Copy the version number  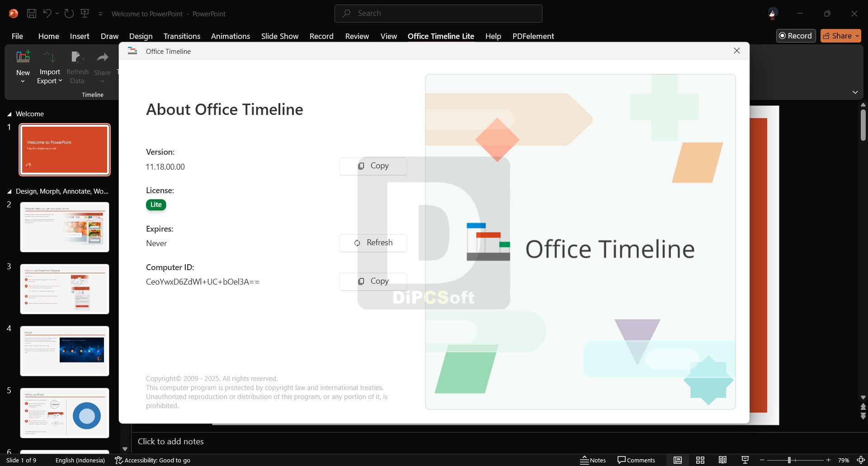point(373,166)
